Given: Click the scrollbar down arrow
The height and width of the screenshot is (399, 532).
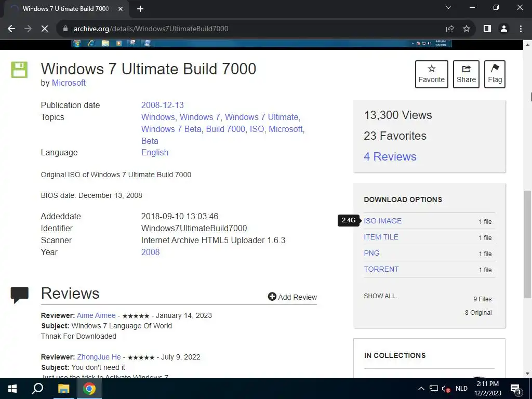Looking at the screenshot, I should pos(528,374).
